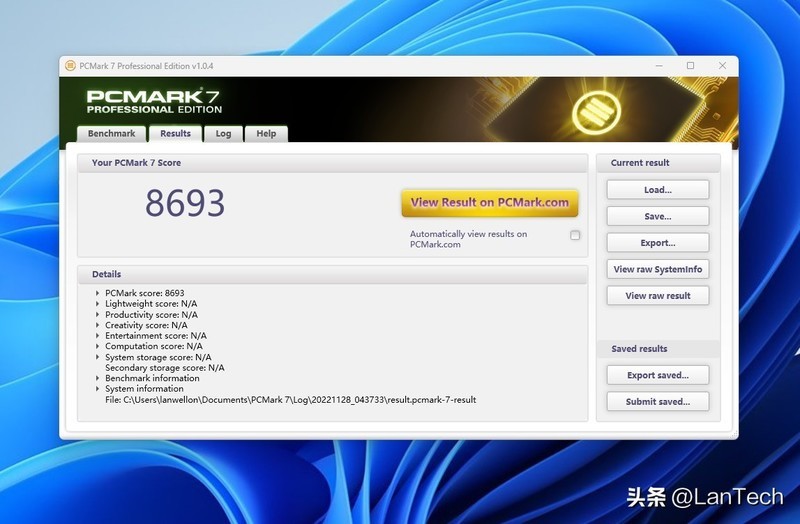Select the Results tab

(175, 134)
